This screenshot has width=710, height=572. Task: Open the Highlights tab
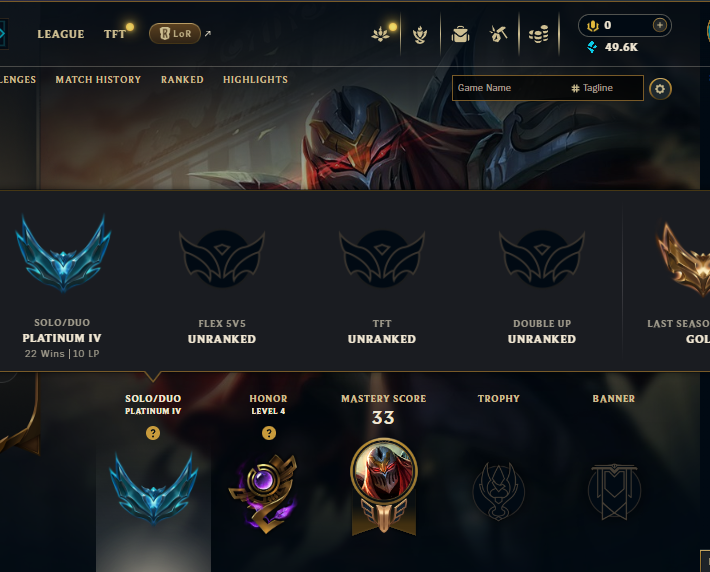255,80
